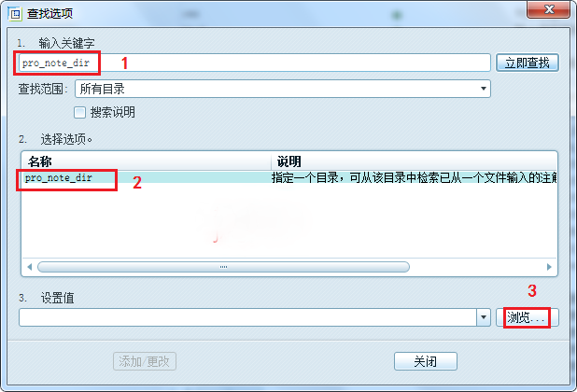This screenshot has height=392, width=577.
Task: Click the right arrow of the horizontal scrollbar
Action: [x=549, y=267]
